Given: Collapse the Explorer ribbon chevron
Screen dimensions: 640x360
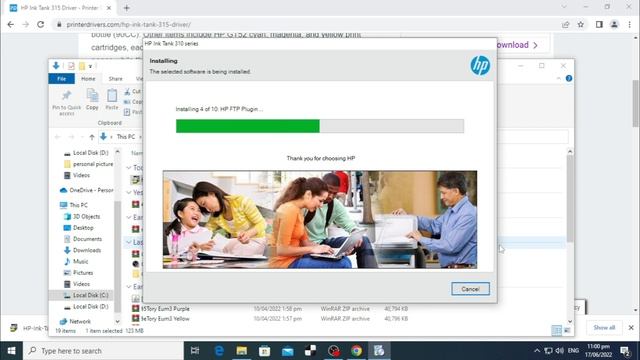Looking at the screenshot, I should point(558,78).
